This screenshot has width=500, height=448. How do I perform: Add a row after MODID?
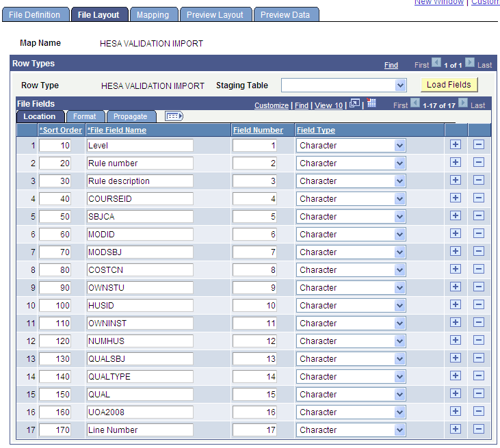456,234
